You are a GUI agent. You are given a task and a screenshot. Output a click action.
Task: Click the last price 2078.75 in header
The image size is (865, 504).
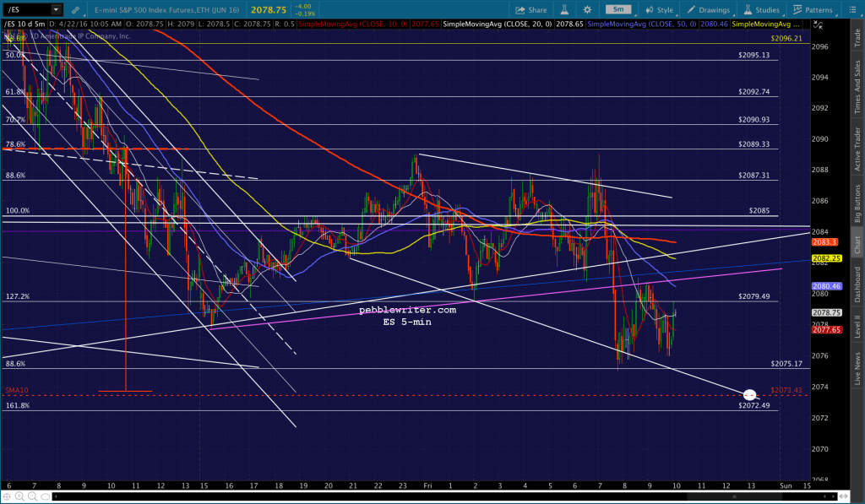(268, 10)
